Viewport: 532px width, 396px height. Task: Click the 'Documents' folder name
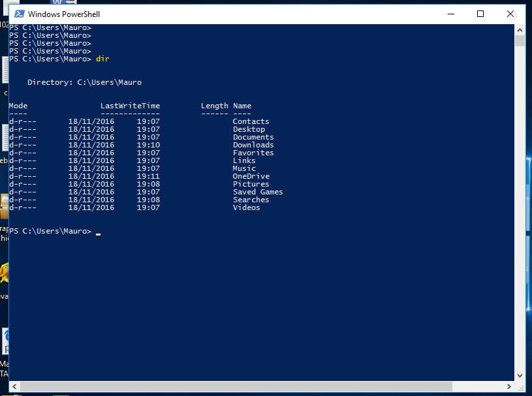click(x=253, y=137)
